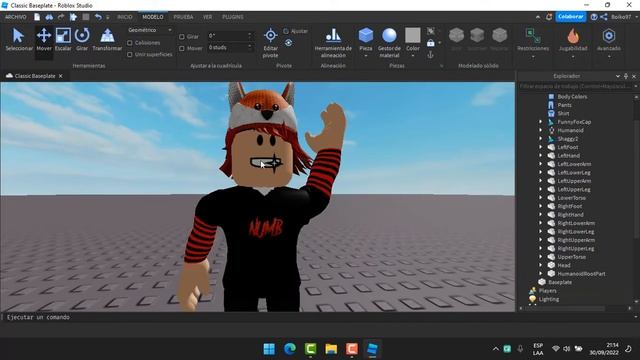Click the redo arrow icon

point(61,17)
